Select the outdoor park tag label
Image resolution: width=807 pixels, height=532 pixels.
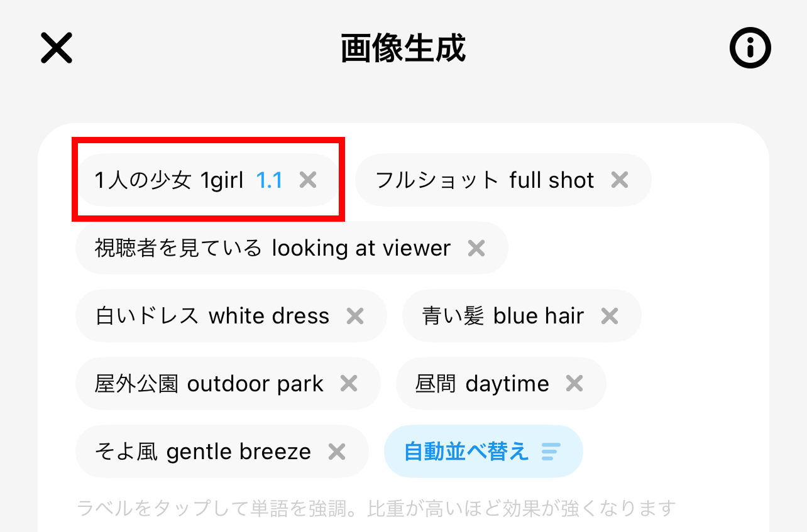coord(209,384)
